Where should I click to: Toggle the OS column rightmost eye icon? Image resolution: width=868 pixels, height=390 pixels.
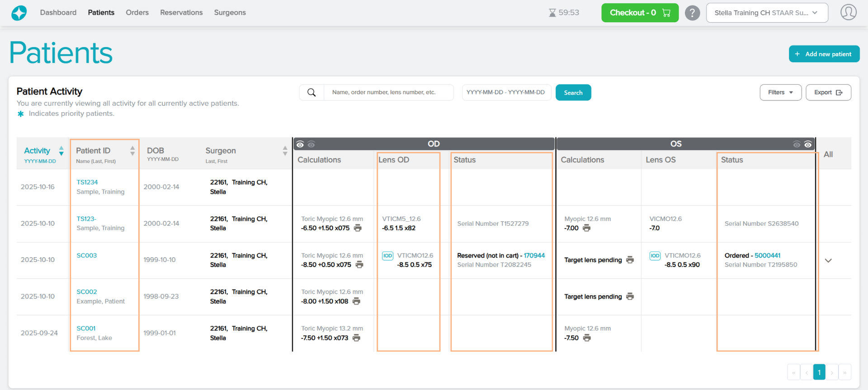coord(808,145)
